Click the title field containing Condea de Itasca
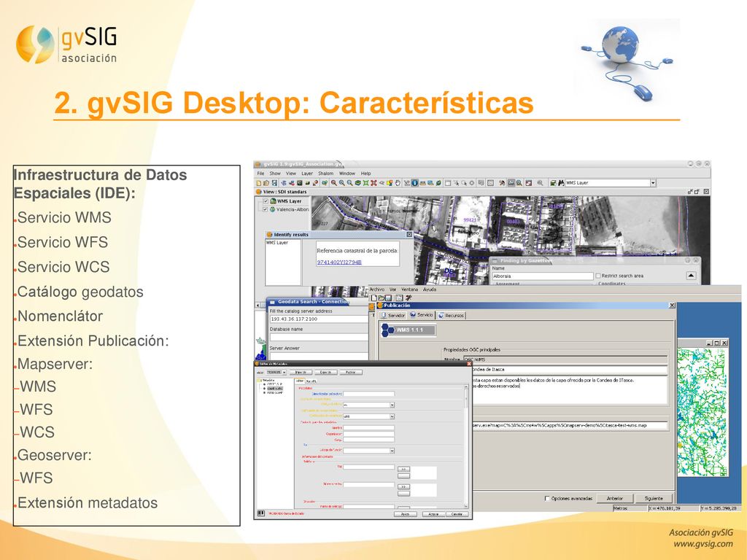Viewport: 747px width, 560px height. (569, 369)
